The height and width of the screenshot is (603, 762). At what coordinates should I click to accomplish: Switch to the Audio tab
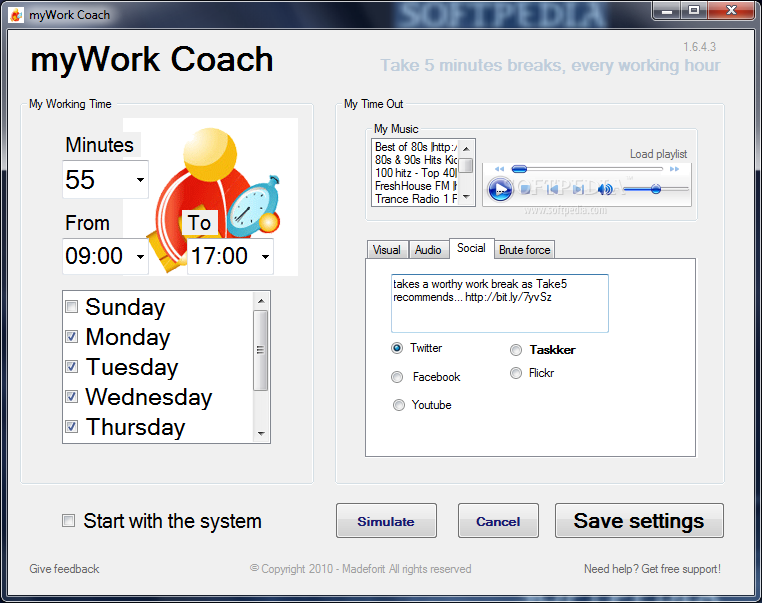(x=428, y=250)
